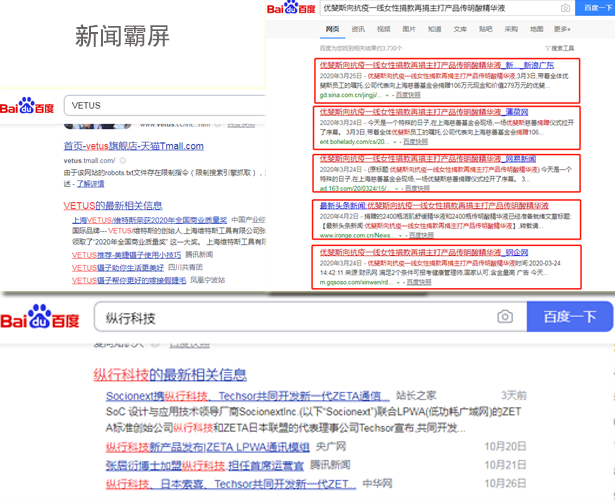Select the 资讯 tab in the top-right search page

358,29
